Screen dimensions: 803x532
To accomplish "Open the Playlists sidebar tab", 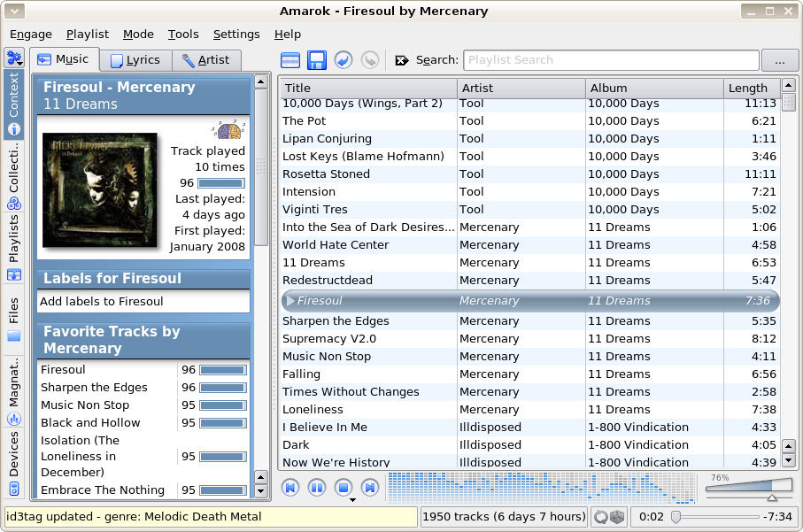I will 14,247.
